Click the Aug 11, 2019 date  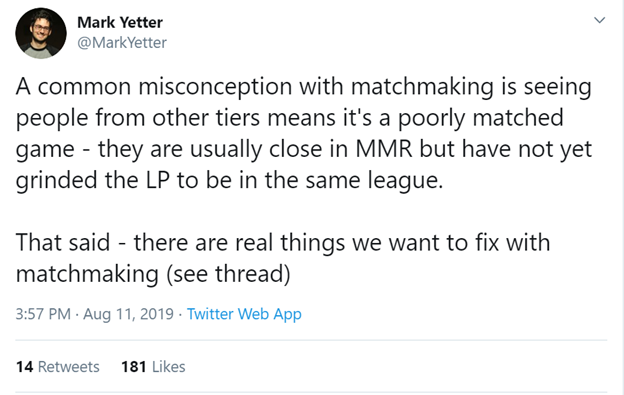[x=128, y=314]
